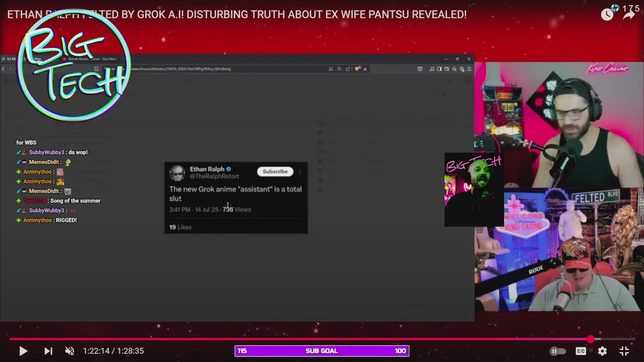Click chat message 'Song of the summer'
This screenshot has width=644, height=362.
(x=58, y=201)
